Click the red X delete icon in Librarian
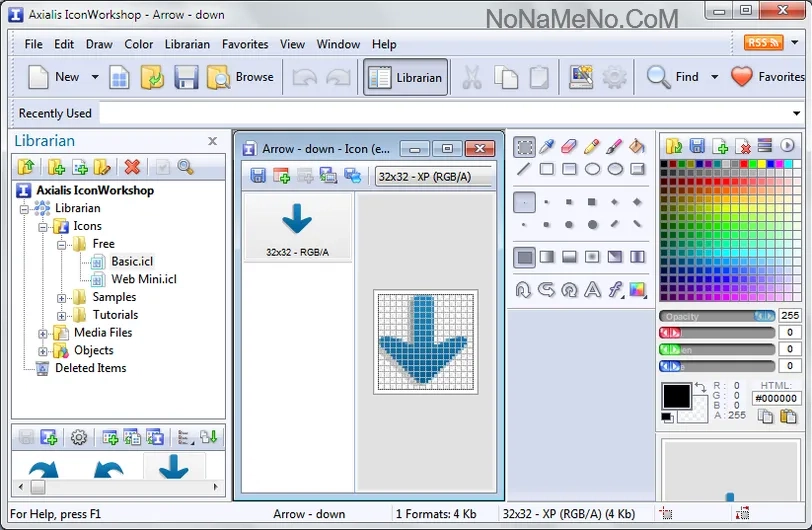Viewport: 812px width, 530px height. (131, 167)
